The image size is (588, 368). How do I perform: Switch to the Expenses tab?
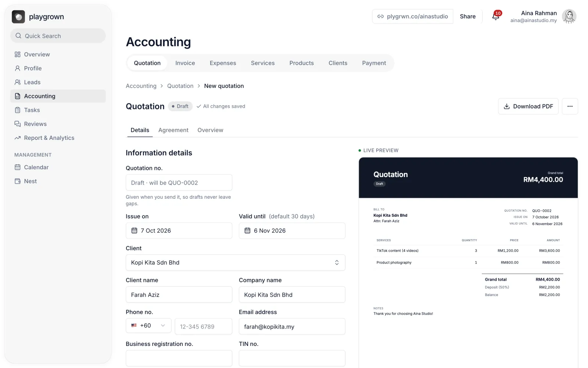point(223,63)
